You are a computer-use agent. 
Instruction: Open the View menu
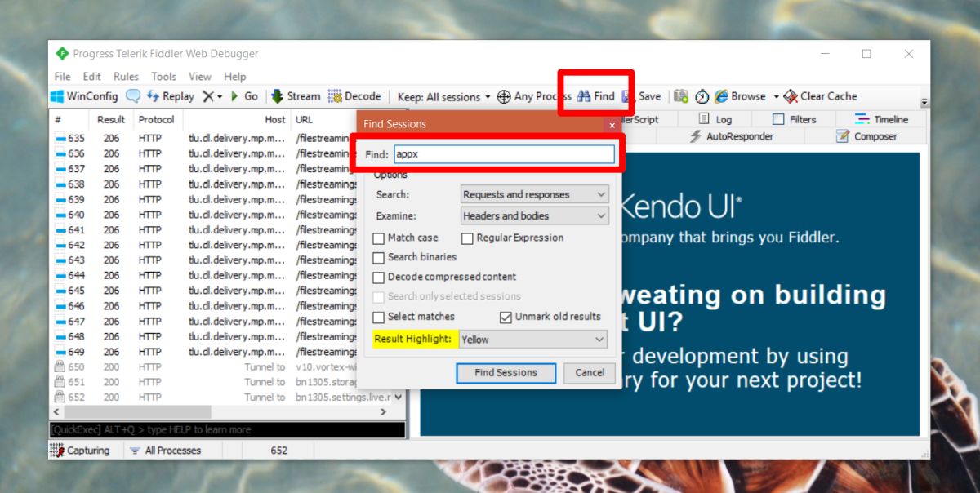(x=200, y=77)
